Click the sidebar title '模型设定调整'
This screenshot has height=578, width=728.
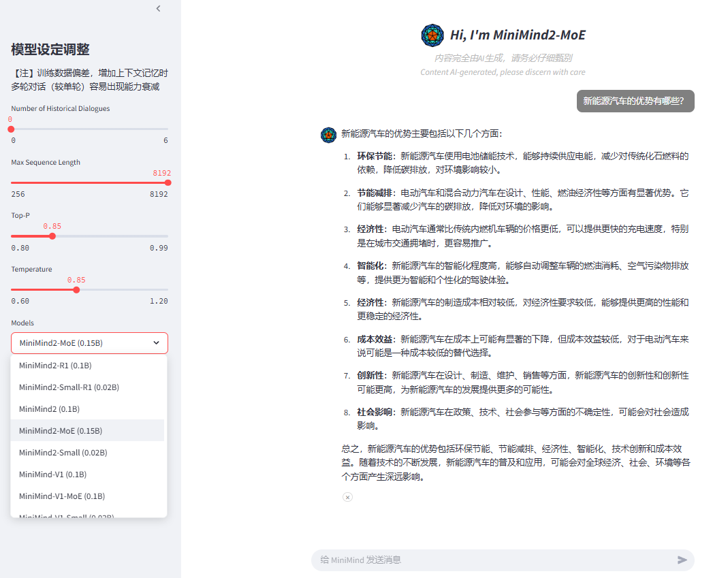(50, 49)
